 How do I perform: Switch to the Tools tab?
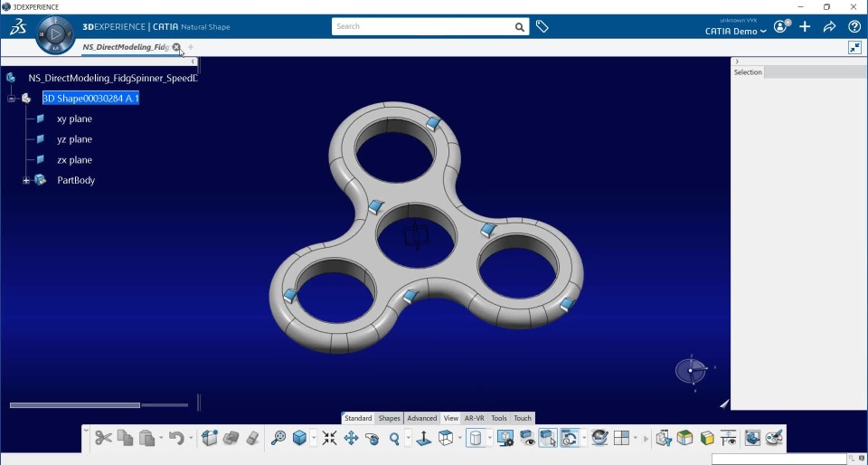[499, 419]
